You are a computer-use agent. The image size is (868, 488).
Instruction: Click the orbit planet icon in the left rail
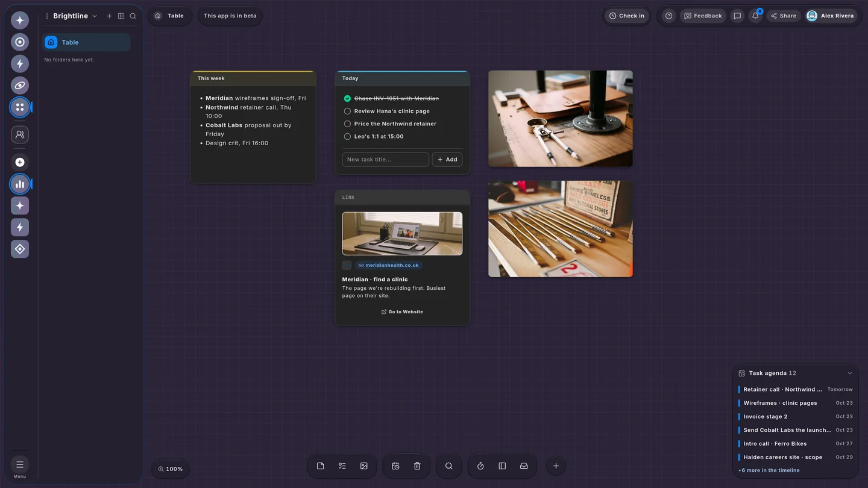pos(20,85)
